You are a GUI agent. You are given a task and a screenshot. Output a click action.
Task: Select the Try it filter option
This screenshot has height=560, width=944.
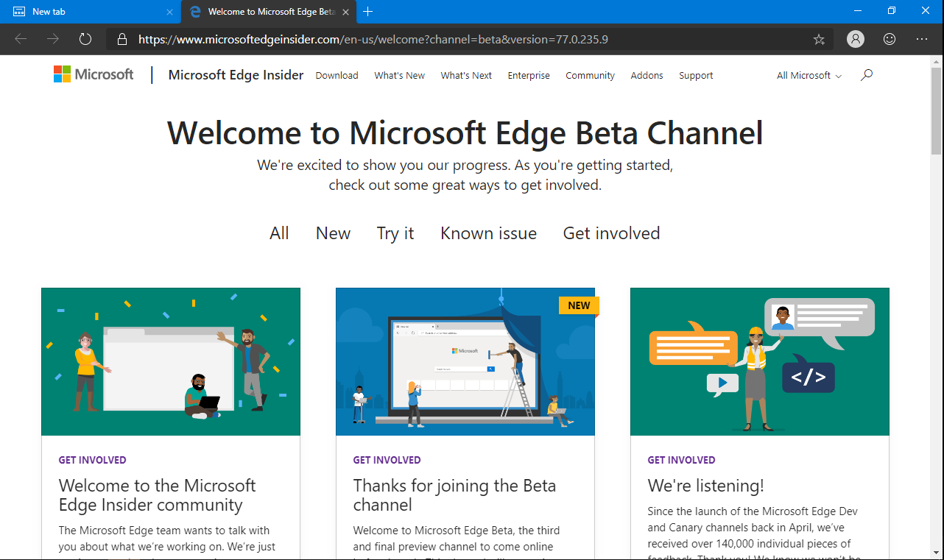[x=395, y=233]
